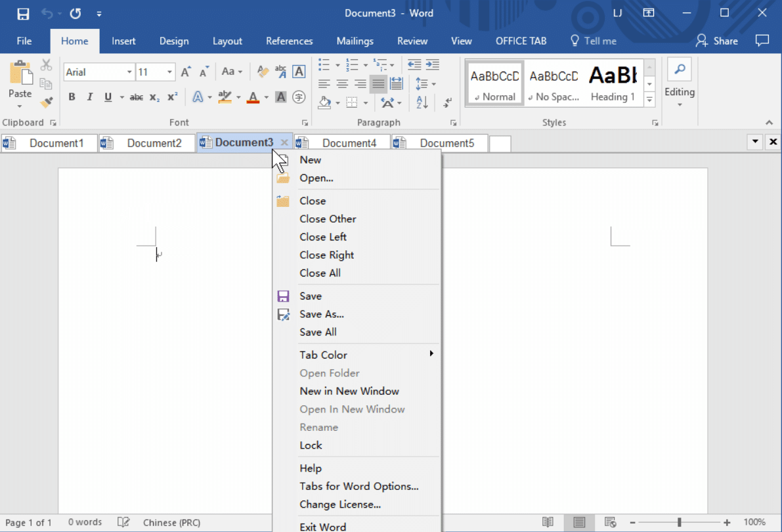Toggle justify alignment off
The width and height of the screenshot is (782, 532).
pyautogui.click(x=378, y=83)
